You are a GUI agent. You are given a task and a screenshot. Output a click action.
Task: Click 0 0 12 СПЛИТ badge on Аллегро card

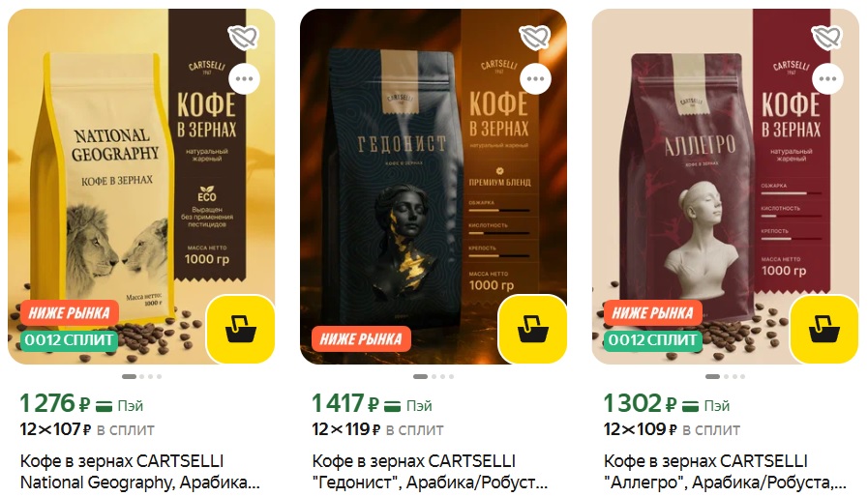[x=652, y=339]
